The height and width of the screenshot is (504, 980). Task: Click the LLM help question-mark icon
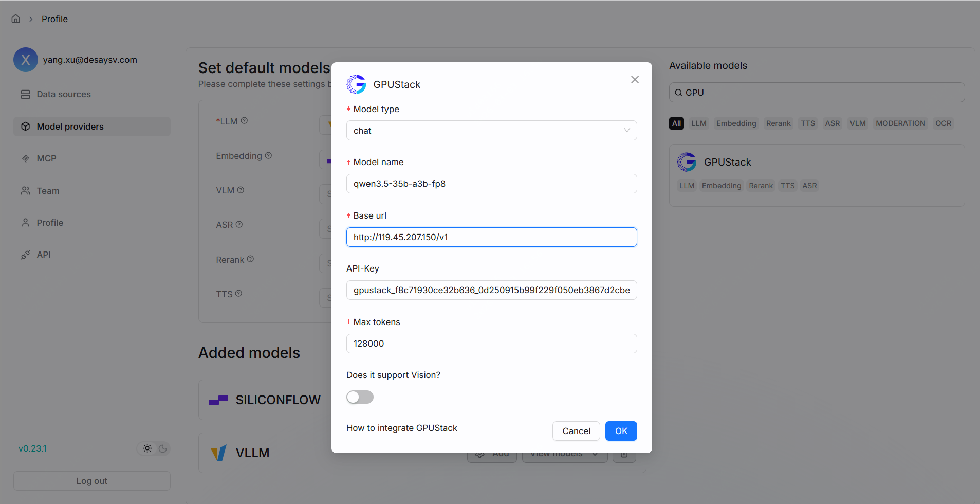click(245, 120)
